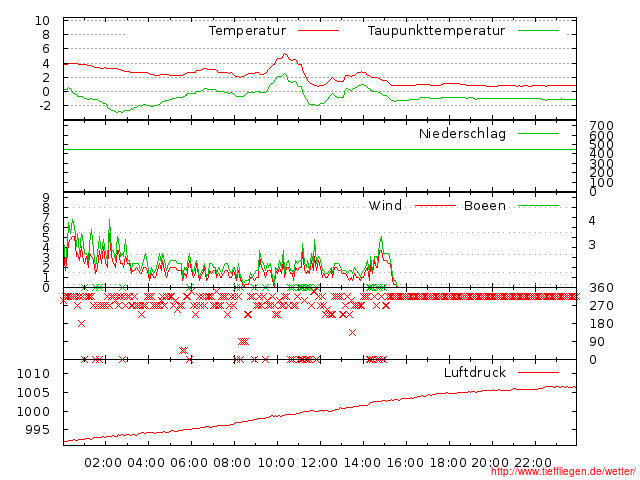Click the 360 wind direction axis label
The height and width of the screenshot is (480, 640).
pos(601,288)
